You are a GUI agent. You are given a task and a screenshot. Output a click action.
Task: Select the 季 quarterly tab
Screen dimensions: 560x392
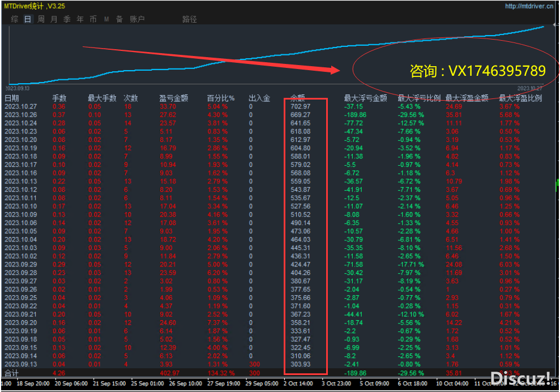pyautogui.click(x=67, y=19)
